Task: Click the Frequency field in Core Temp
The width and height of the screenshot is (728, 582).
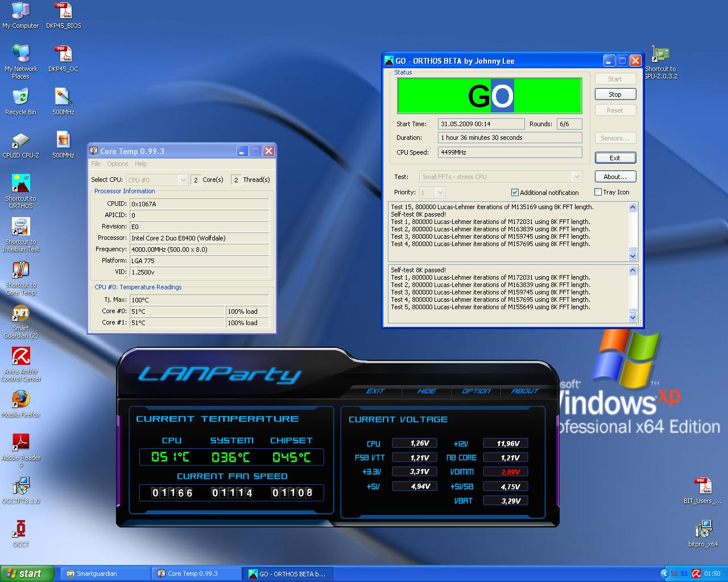Action: [x=199, y=250]
